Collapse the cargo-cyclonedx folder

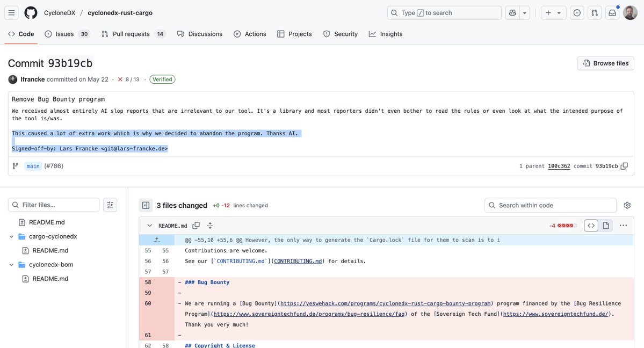(11, 236)
